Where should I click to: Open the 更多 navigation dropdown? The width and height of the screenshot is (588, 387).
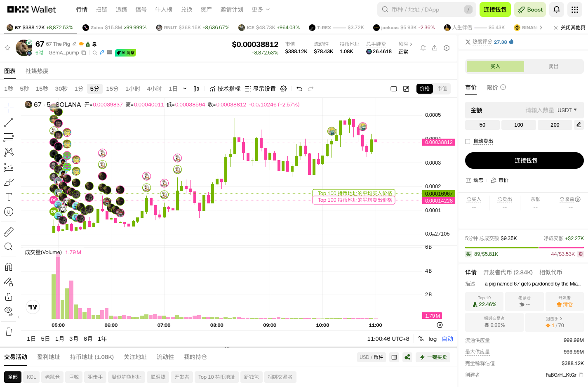[260, 9]
